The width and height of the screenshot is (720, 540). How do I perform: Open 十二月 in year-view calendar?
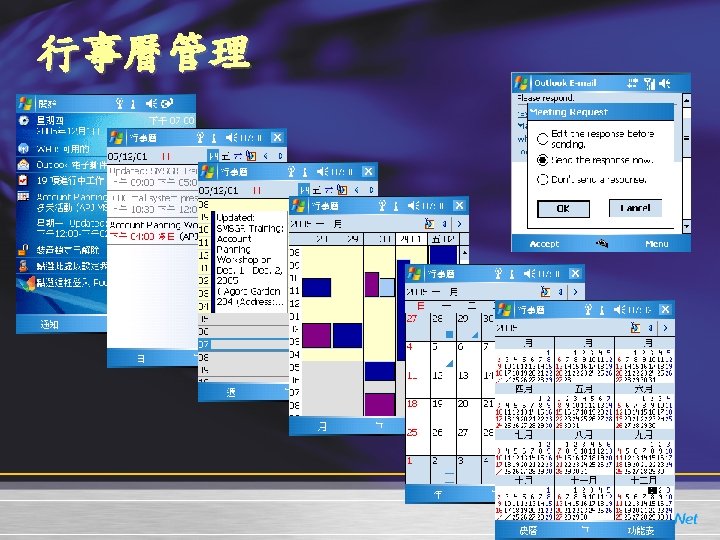pos(643,480)
